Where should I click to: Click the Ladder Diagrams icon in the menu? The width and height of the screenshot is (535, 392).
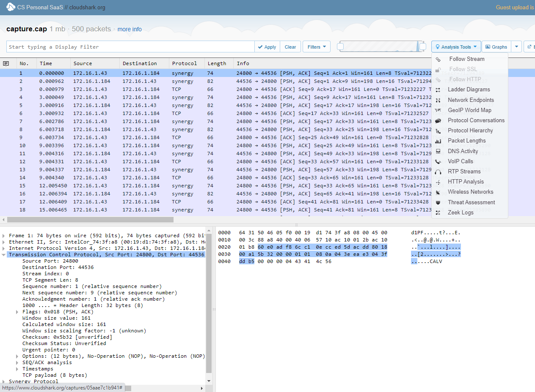tap(438, 90)
